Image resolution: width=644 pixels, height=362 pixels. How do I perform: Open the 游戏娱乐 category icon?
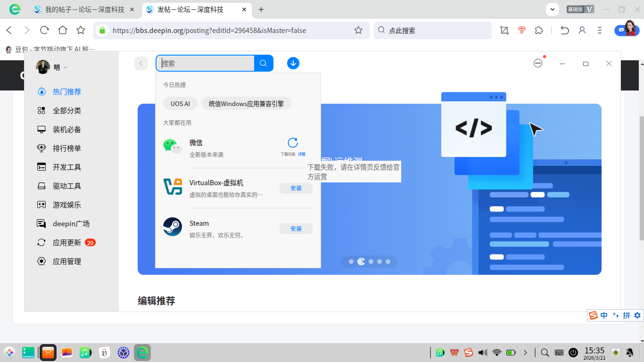(41, 205)
